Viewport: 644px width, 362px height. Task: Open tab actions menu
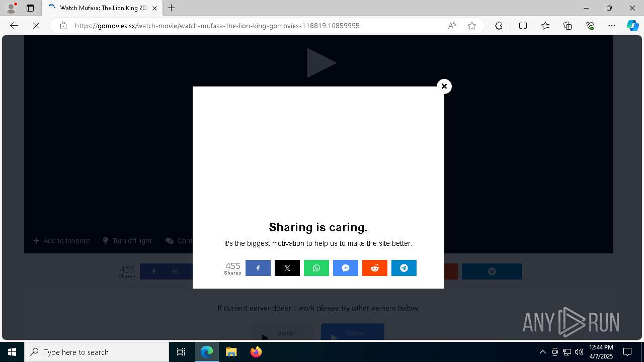(30, 8)
